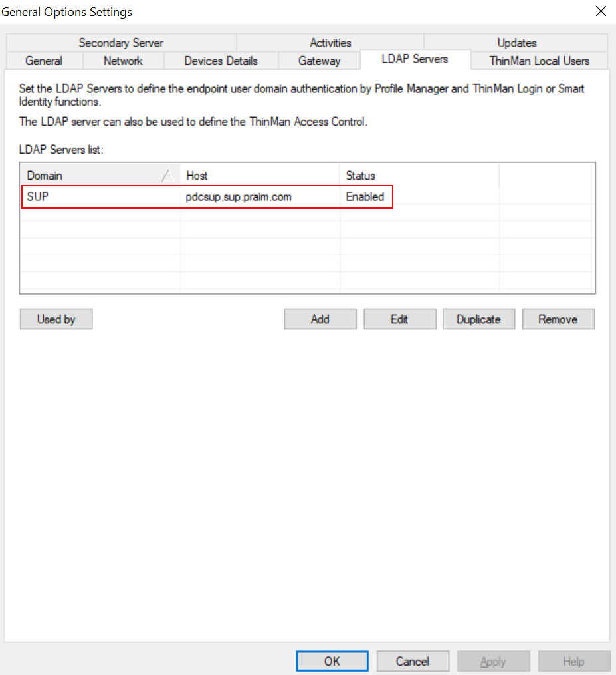Remove the selected LDAP server
This screenshot has width=616, height=675.
point(558,319)
